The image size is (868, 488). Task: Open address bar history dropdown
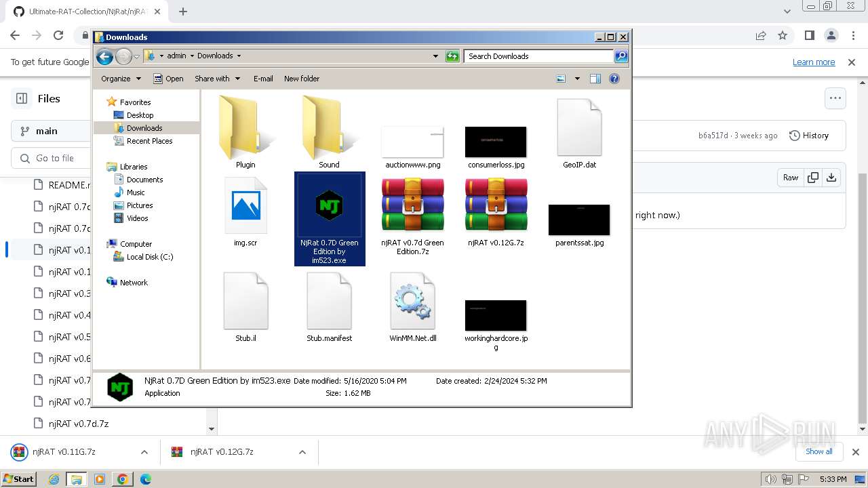[x=435, y=56]
